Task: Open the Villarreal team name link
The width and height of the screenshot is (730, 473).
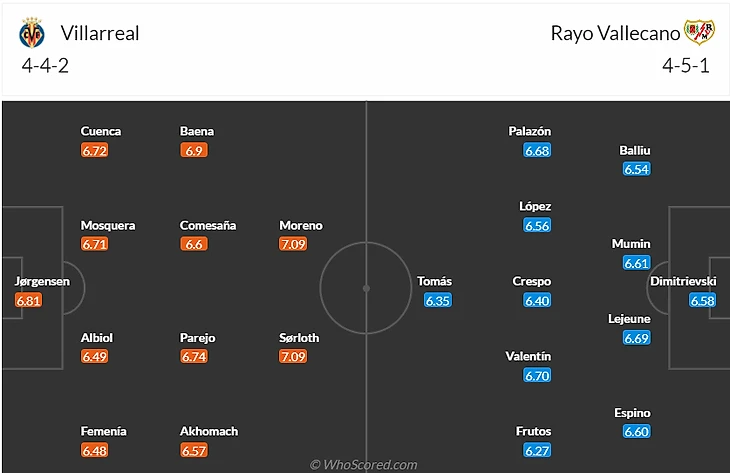Action: coord(100,33)
